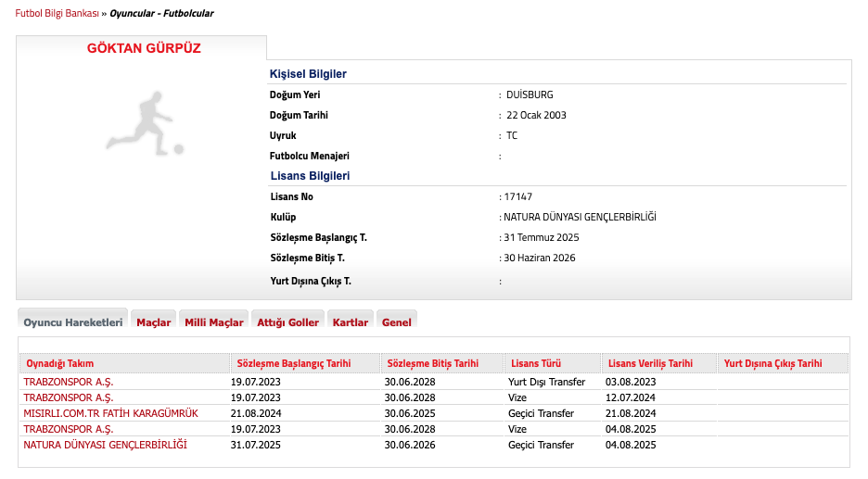Click the Vize cell dated 12.07.2024
This screenshot has width=868, height=479.
coord(517,397)
